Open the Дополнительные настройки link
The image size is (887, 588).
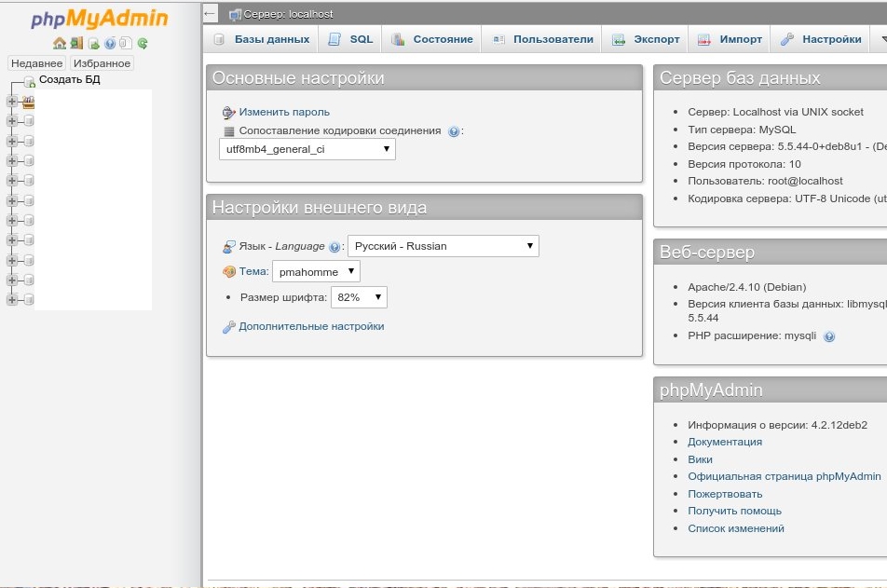pos(311,326)
